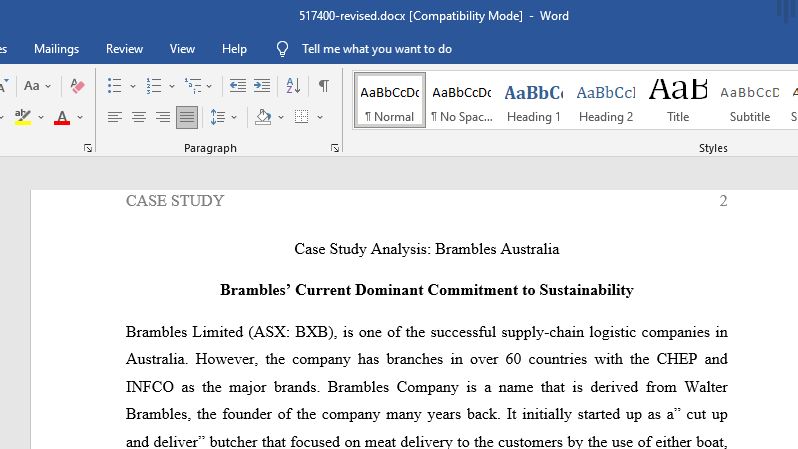Image resolution: width=798 pixels, height=449 pixels.
Task: Click the word 'INFCO' in the paragraph
Action: click(x=150, y=387)
